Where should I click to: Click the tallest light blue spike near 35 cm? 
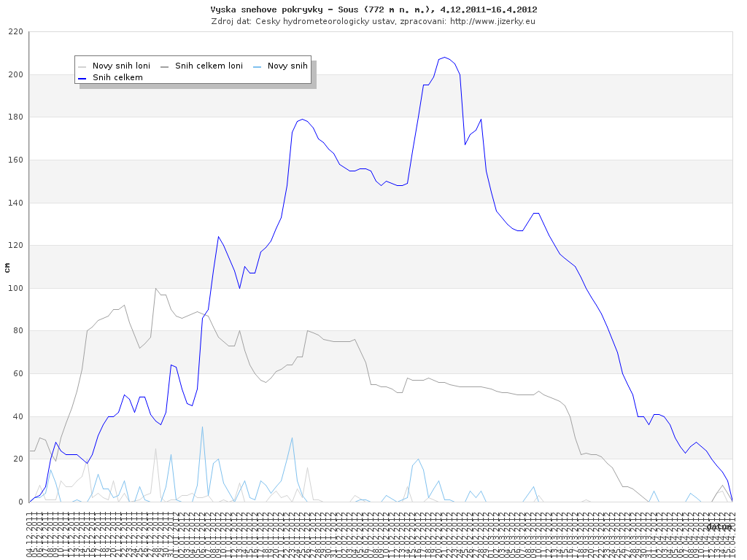pyautogui.click(x=202, y=427)
